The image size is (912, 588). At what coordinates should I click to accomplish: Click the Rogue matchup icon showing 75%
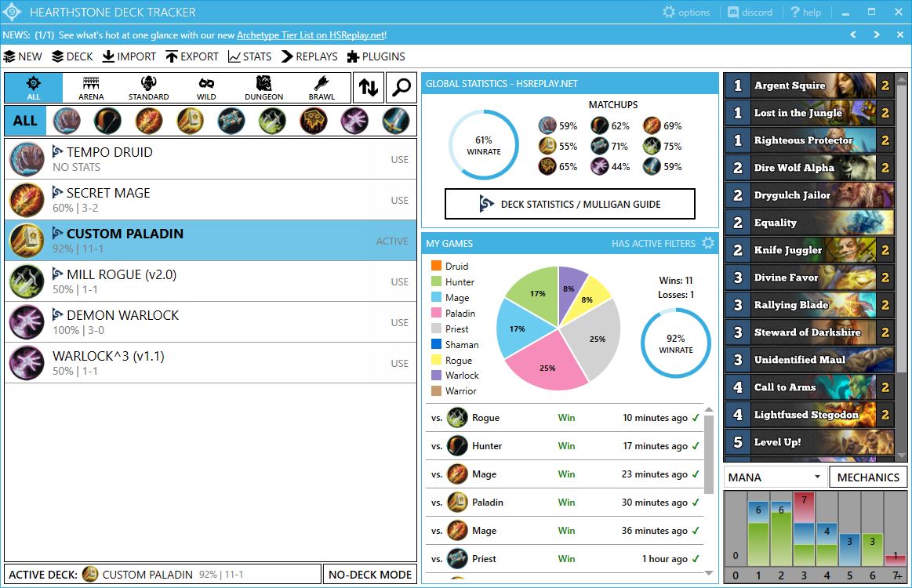[652, 146]
